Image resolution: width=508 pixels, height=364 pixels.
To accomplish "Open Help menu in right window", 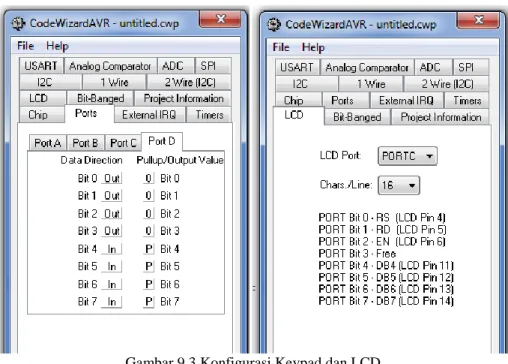I will pyautogui.click(x=313, y=47).
